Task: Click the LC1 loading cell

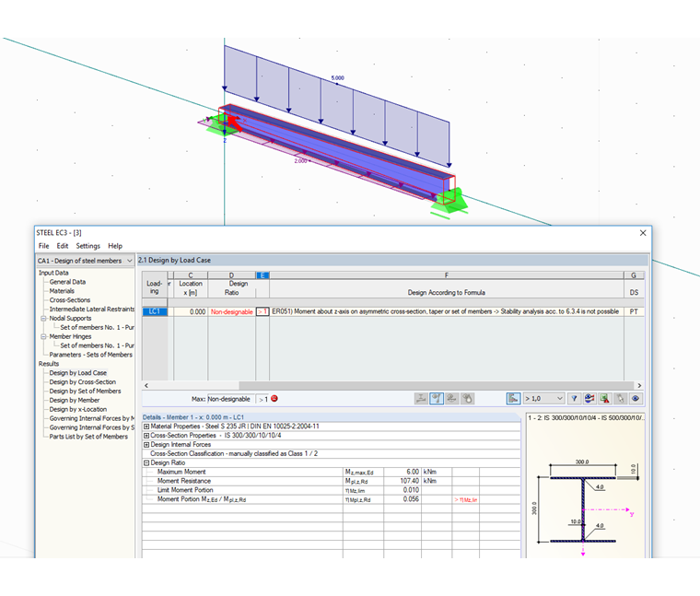Action: 155,311
